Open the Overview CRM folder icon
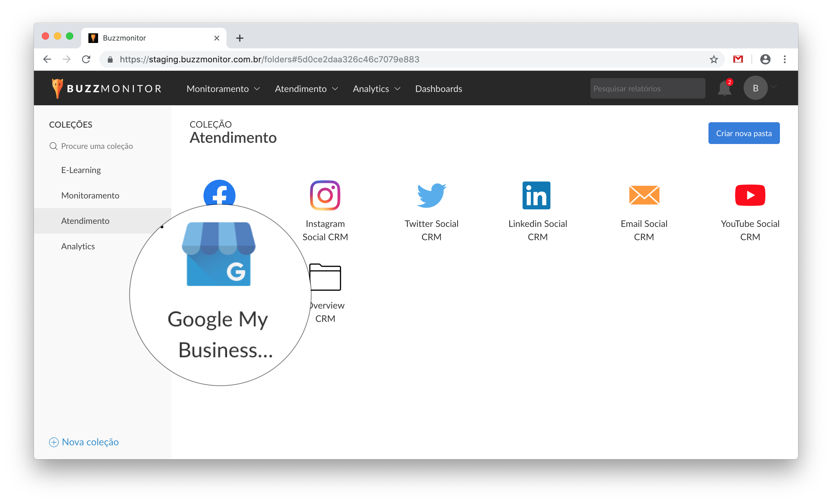The image size is (832, 504). (325, 277)
